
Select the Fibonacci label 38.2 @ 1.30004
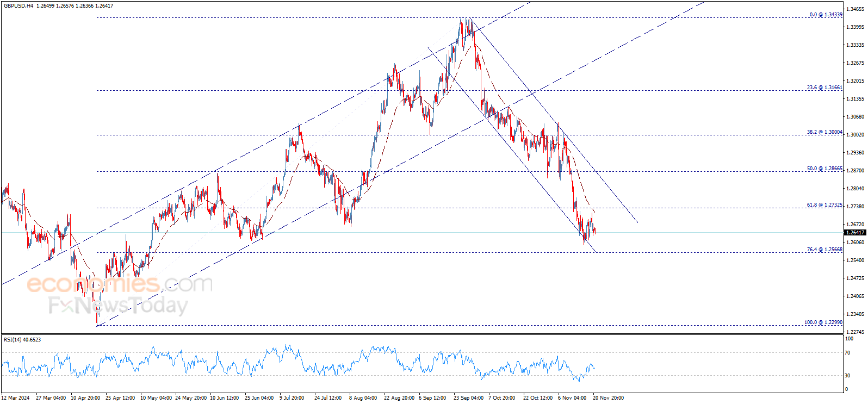824,132
